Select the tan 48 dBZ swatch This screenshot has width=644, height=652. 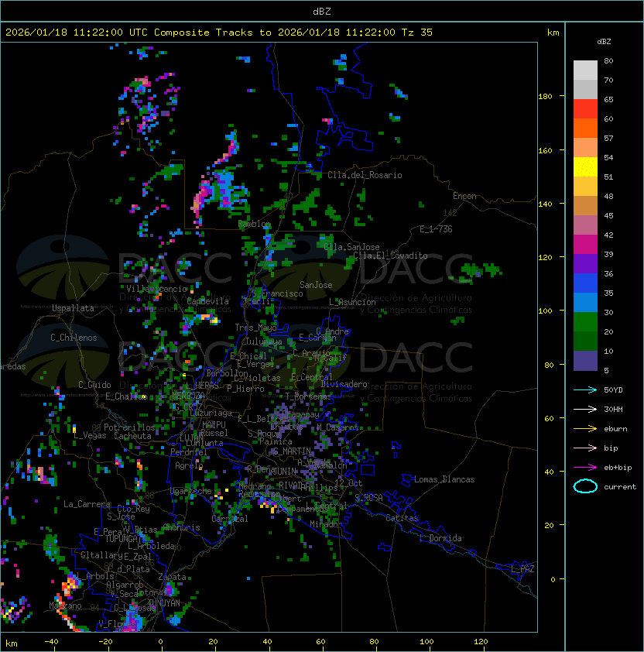(585, 205)
